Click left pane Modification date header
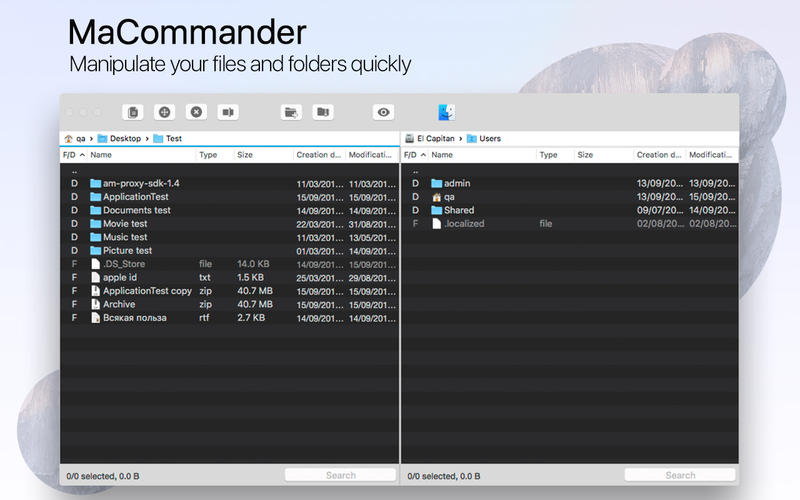The image size is (800, 500). pos(370,155)
